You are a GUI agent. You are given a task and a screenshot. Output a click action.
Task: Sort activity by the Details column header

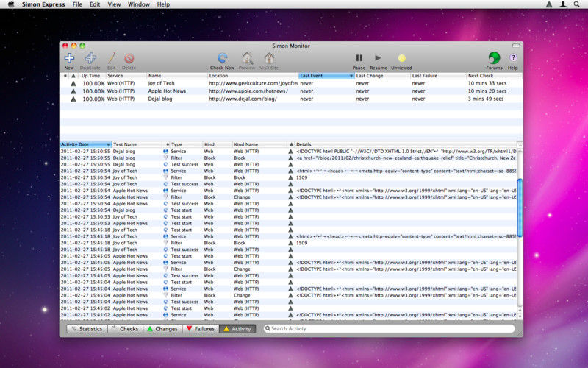[406, 144]
